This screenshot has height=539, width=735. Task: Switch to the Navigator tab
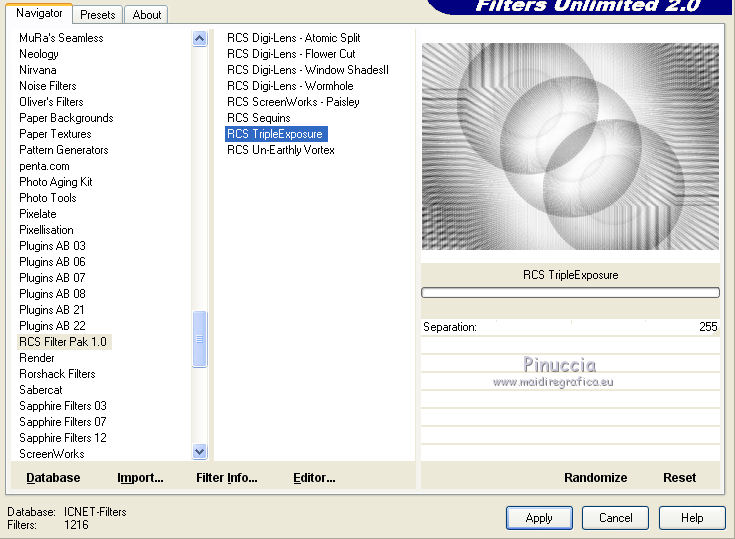point(39,13)
